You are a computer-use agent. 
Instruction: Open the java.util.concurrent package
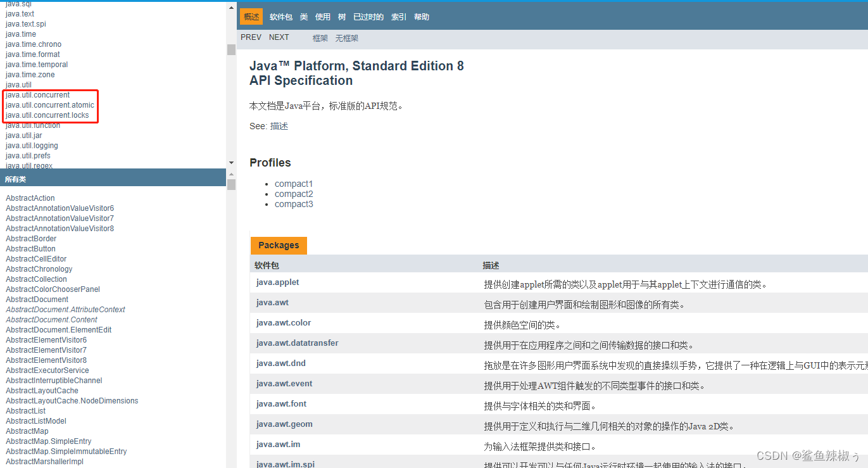pos(35,94)
